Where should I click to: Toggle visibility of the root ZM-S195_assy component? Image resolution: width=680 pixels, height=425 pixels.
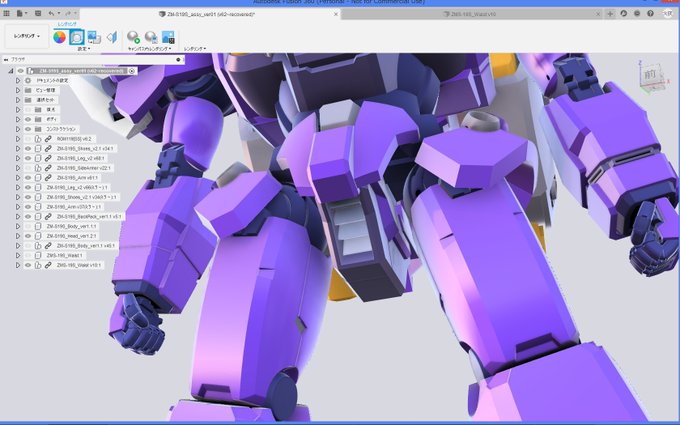20,71
